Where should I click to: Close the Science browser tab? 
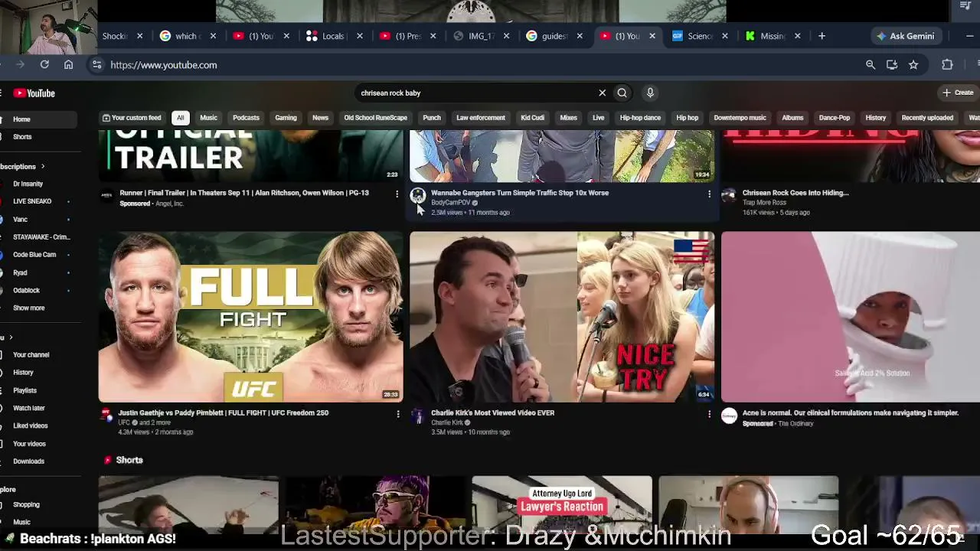pos(724,36)
